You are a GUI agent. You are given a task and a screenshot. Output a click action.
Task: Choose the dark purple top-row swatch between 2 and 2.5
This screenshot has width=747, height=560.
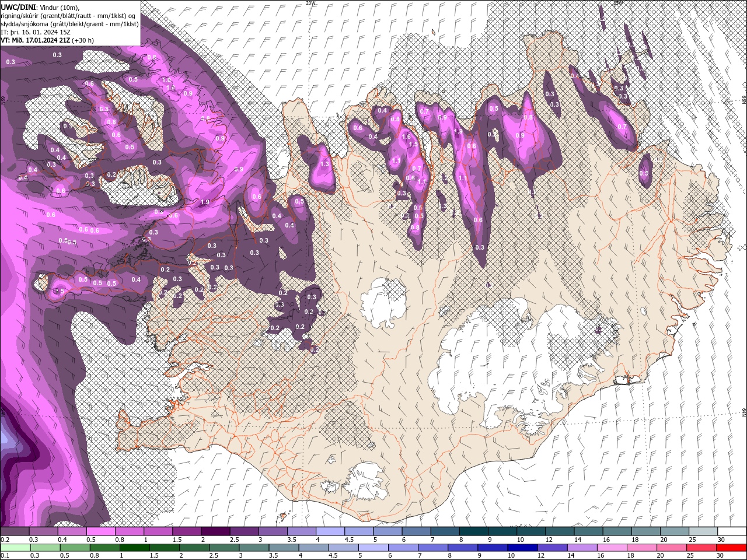[x=215, y=531]
